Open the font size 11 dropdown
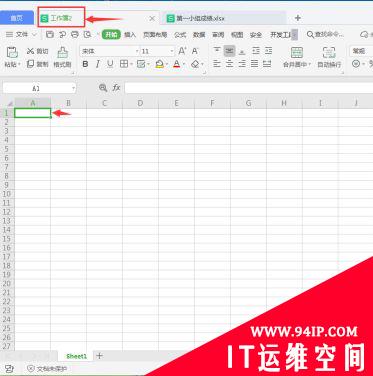This screenshot has width=373, height=376. (172, 51)
